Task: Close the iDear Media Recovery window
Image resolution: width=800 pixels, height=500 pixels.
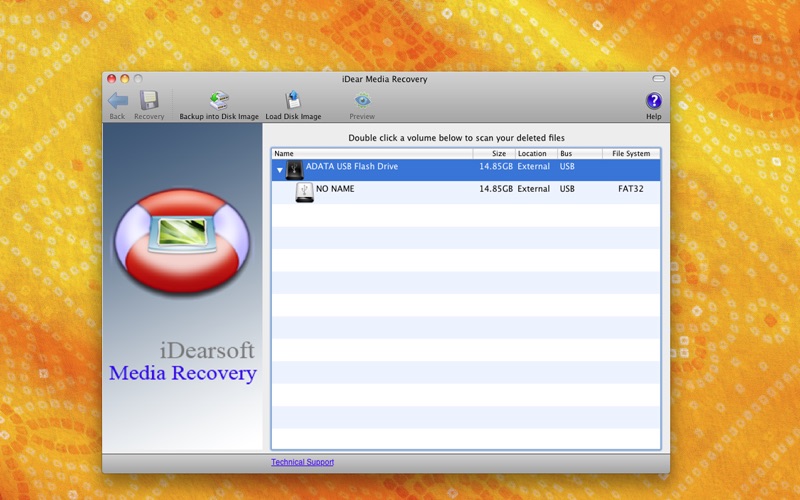Action: (111, 79)
